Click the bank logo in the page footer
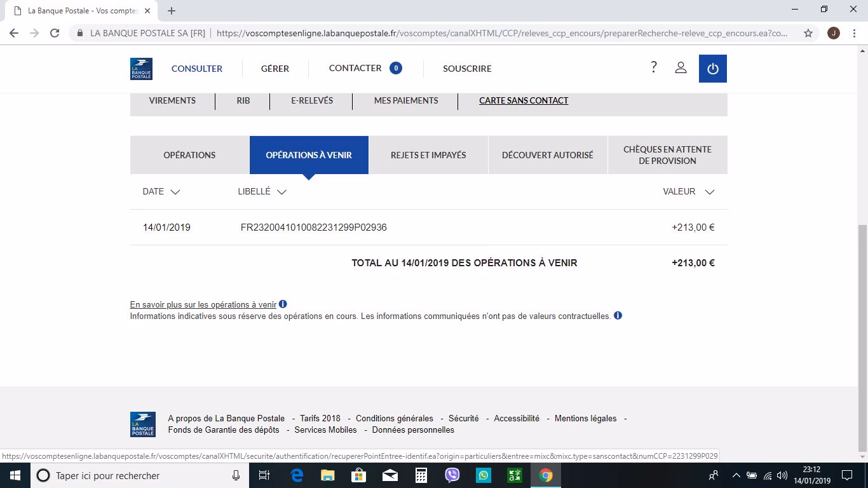The width and height of the screenshot is (868, 488). tap(142, 424)
